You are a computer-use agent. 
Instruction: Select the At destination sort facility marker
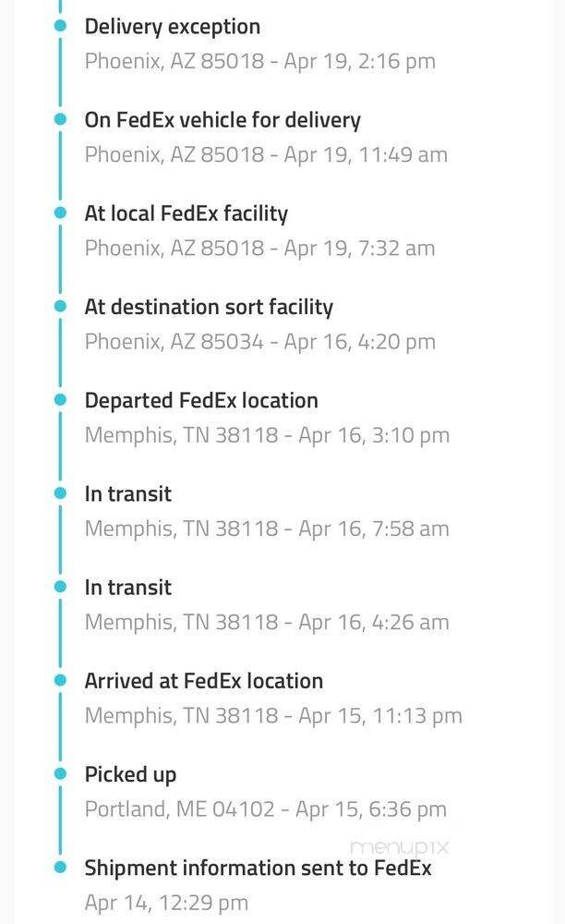click(61, 306)
